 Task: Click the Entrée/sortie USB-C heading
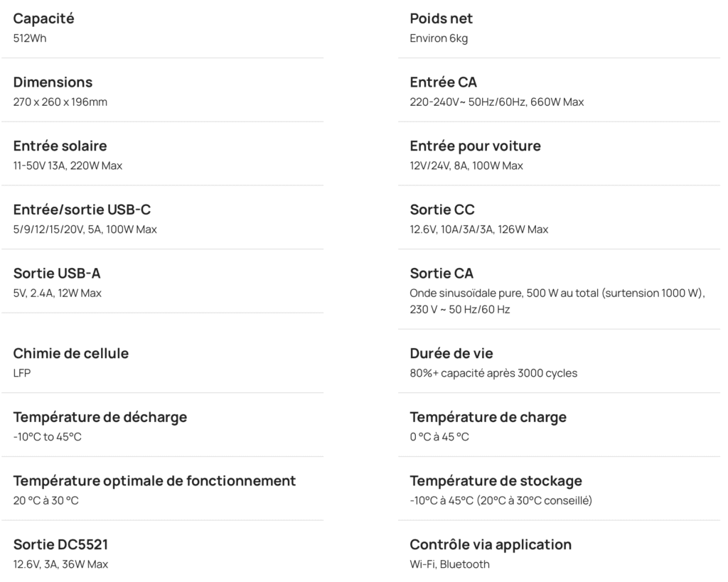pyautogui.click(x=82, y=210)
